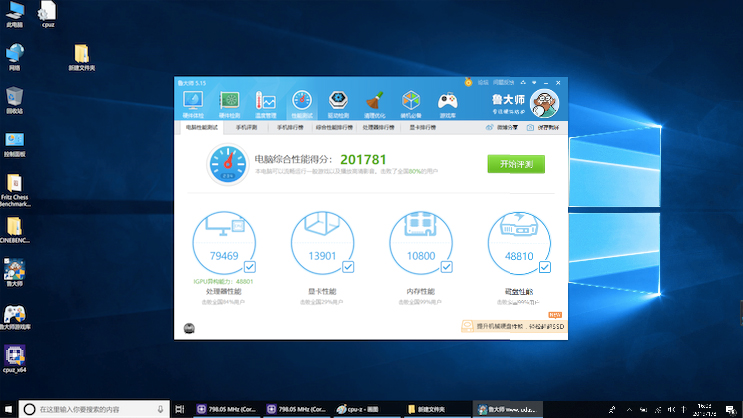This screenshot has width=743, height=418.
Task: Open the CINEBENCH desktop folder
Action: point(14,230)
